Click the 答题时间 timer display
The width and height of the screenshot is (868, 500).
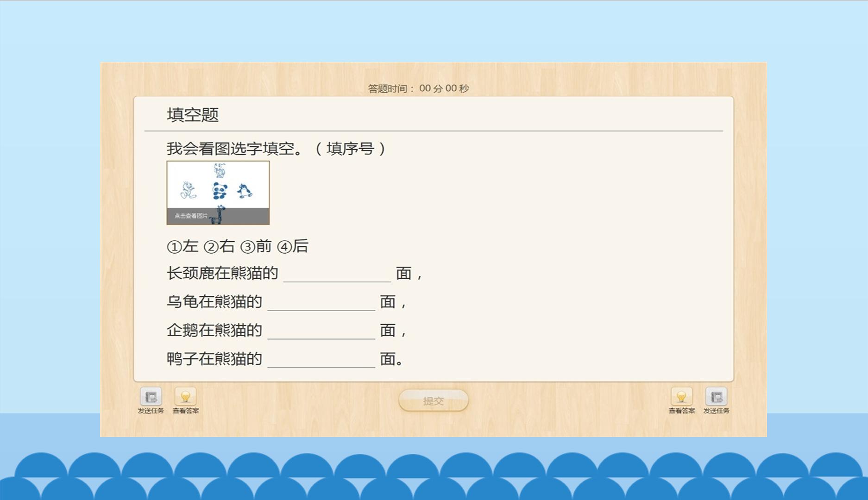(419, 88)
